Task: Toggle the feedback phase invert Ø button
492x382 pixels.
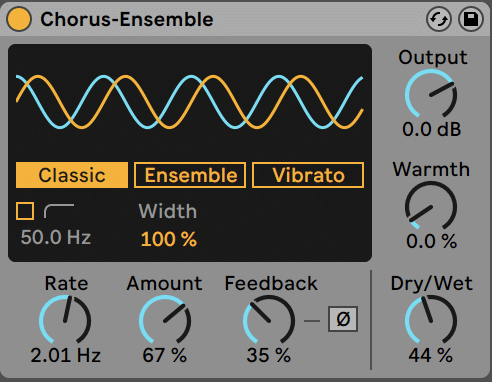Action: (x=343, y=319)
